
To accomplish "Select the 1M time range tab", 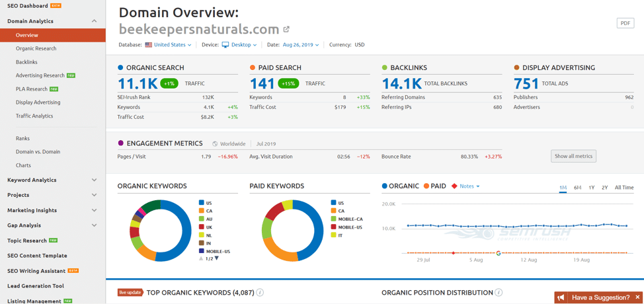I will point(563,188).
